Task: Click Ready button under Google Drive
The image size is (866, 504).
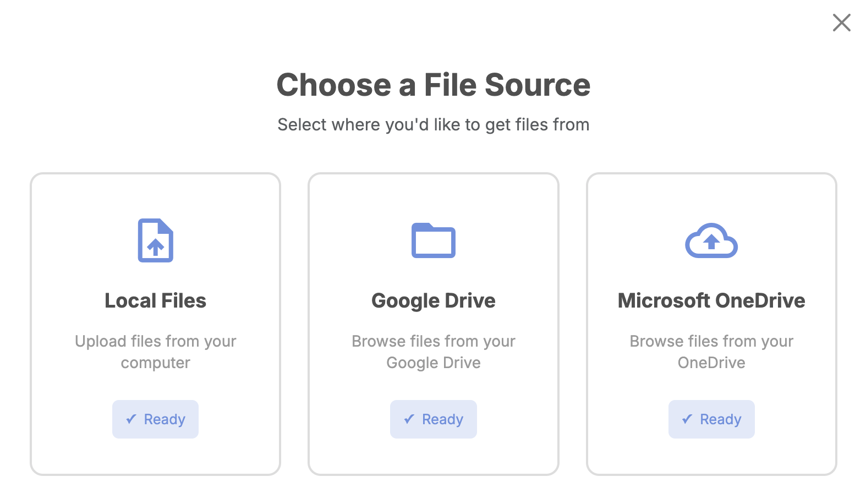Action: point(434,419)
